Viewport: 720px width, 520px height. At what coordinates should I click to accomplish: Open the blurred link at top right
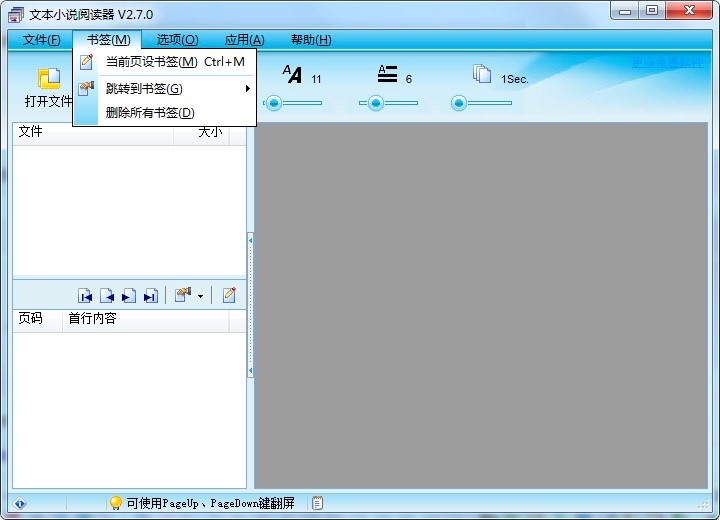[x=667, y=62]
